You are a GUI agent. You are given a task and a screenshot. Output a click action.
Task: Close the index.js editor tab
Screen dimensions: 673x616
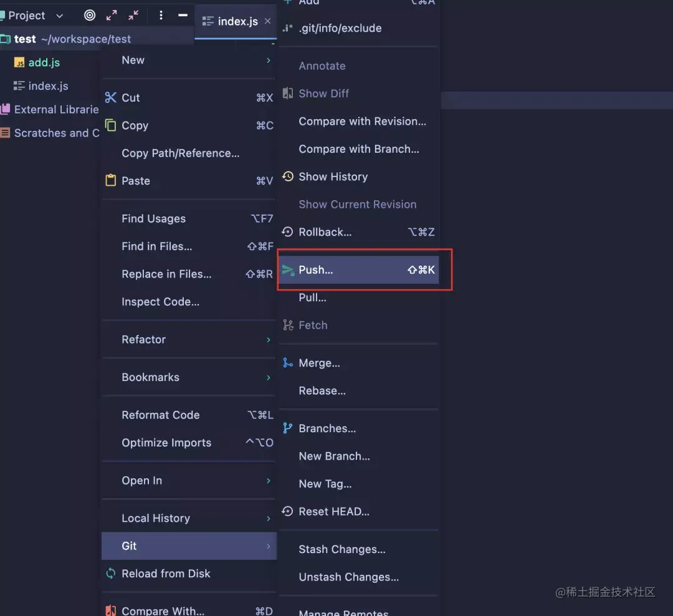click(x=267, y=21)
